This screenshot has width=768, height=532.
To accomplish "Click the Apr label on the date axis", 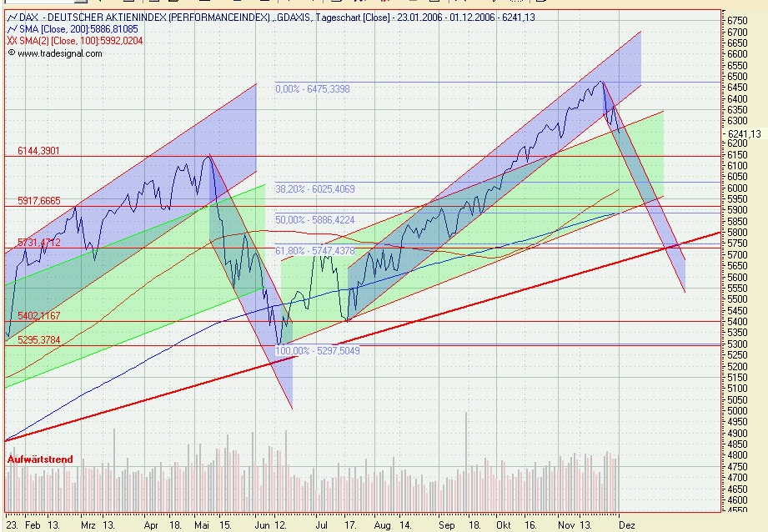I will click(151, 525).
